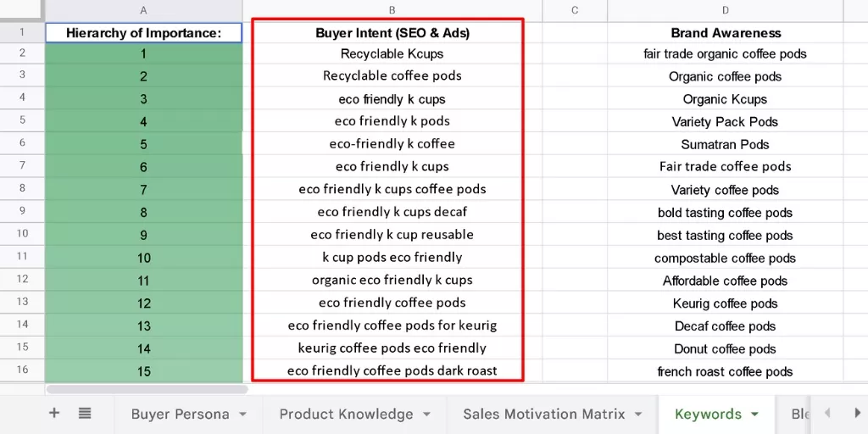Select bold tasting coffee pods cell

coord(726,213)
